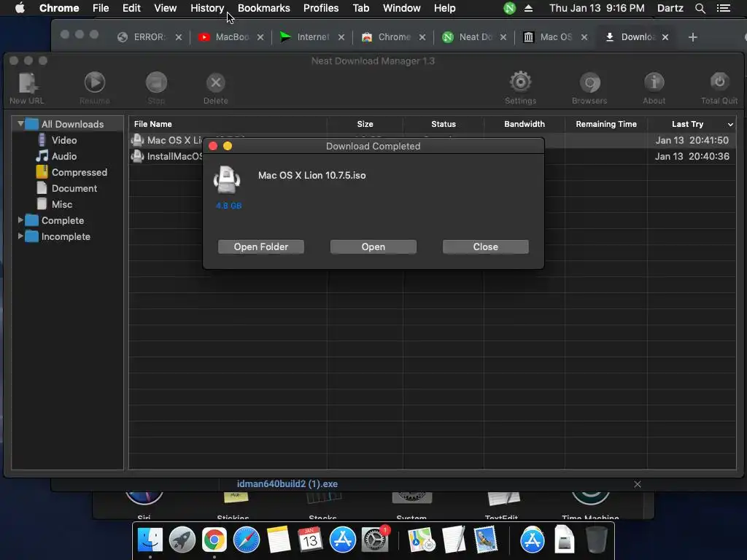Select the Misc category in sidebar
The width and height of the screenshot is (747, 560).
[62, 204]
